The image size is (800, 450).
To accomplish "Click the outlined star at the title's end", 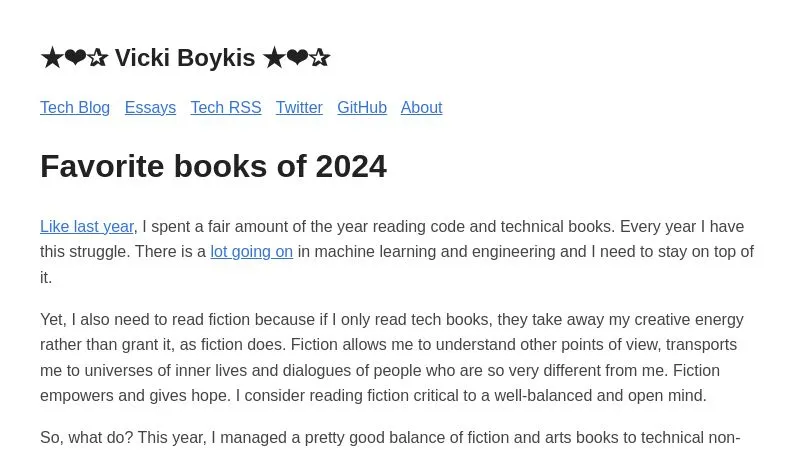I will tap(320, 59).
